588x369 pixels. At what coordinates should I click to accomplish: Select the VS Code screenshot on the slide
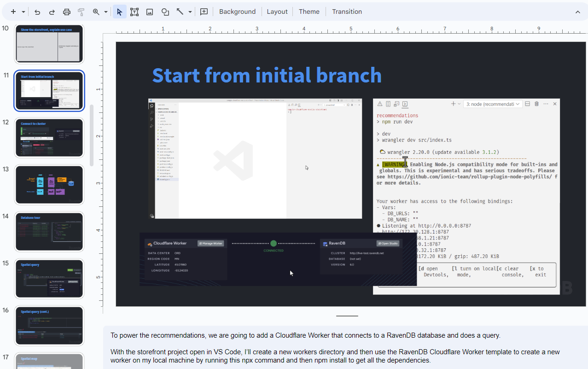(x=255, y=158)
